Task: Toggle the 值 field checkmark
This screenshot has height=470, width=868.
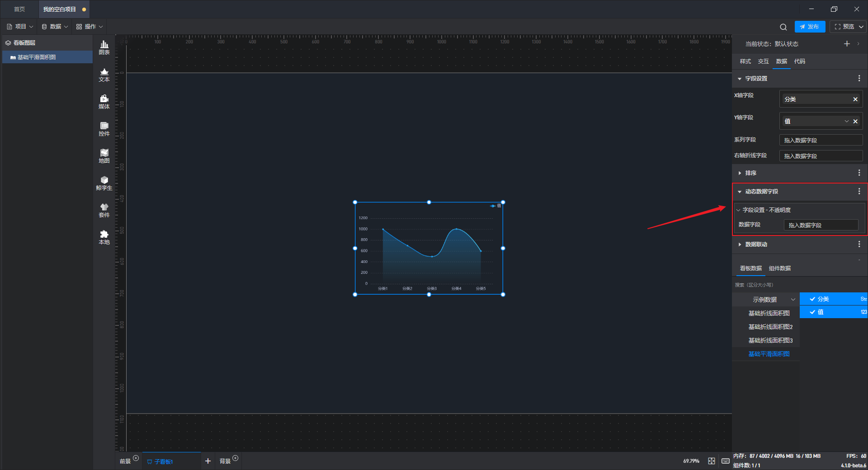Action: pyautogui.click(x=812, y=312)
